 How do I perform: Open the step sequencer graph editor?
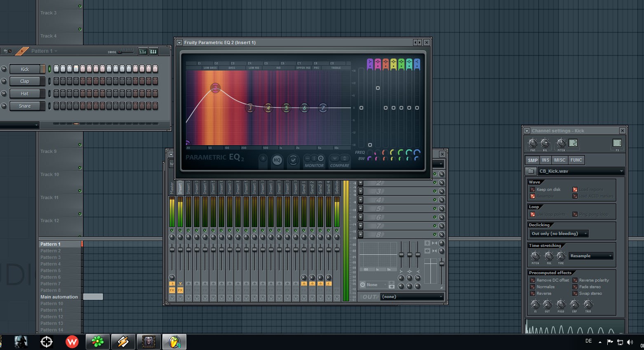(x=143, y=52)
